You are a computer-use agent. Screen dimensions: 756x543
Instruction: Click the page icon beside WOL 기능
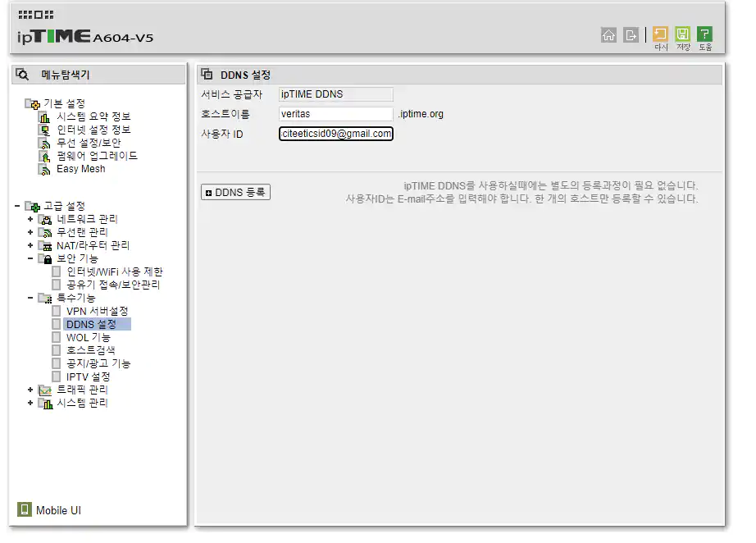pyautogui.click(x=57, y=337)
